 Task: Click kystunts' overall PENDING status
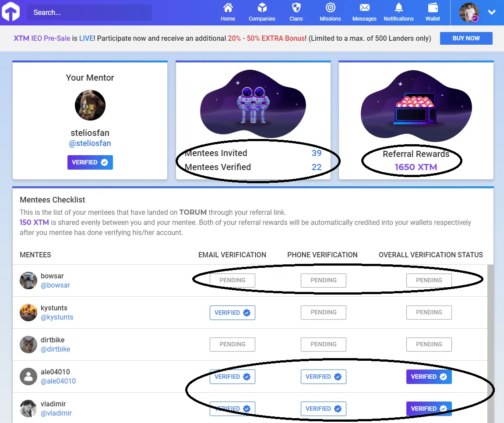click(429, 313)
